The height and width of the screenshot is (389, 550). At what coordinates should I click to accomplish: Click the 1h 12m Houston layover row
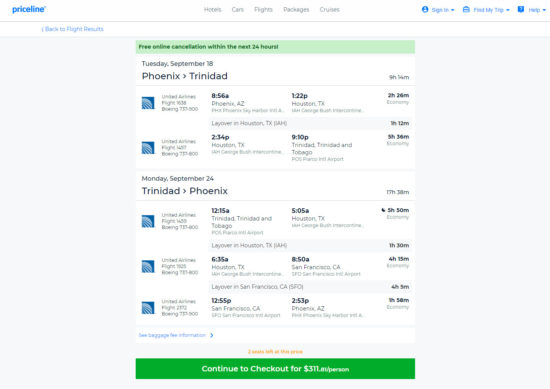click(x=310, y=123)
